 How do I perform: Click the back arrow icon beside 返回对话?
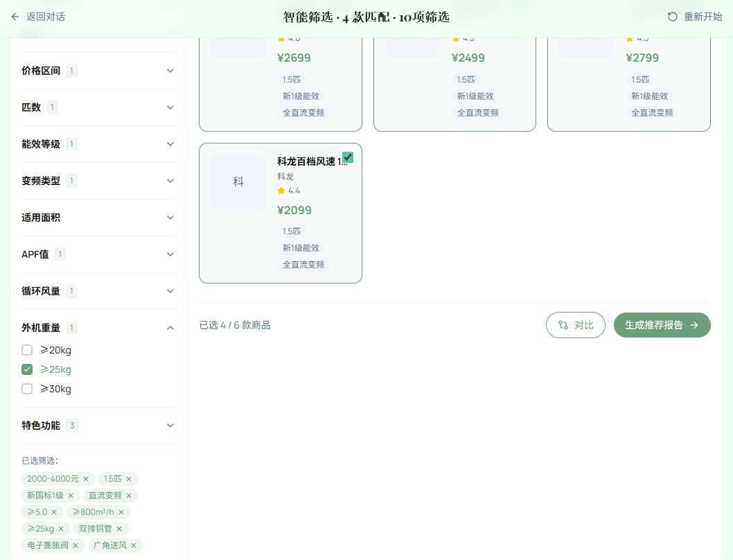pos(15,17)
